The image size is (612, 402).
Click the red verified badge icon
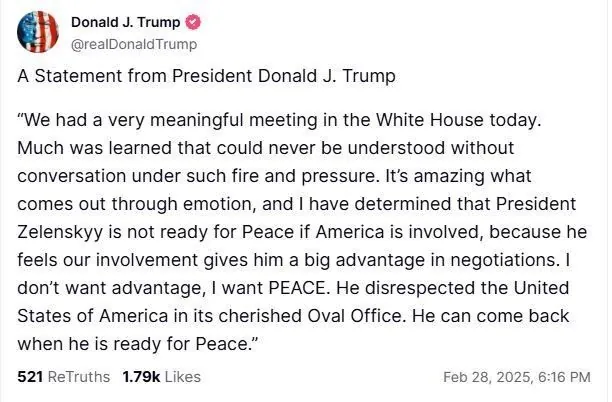[194, 22]
